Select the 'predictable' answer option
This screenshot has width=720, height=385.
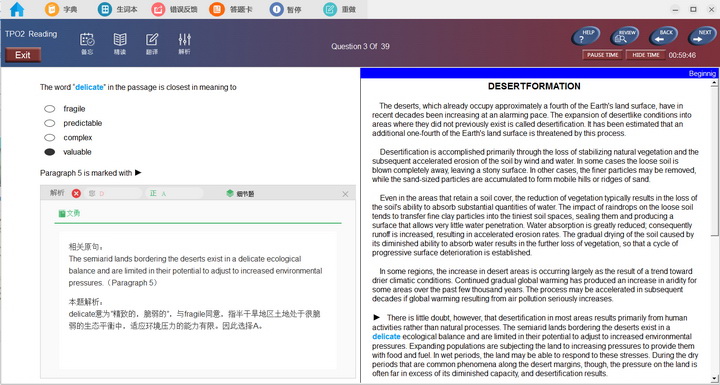point(50,123)
